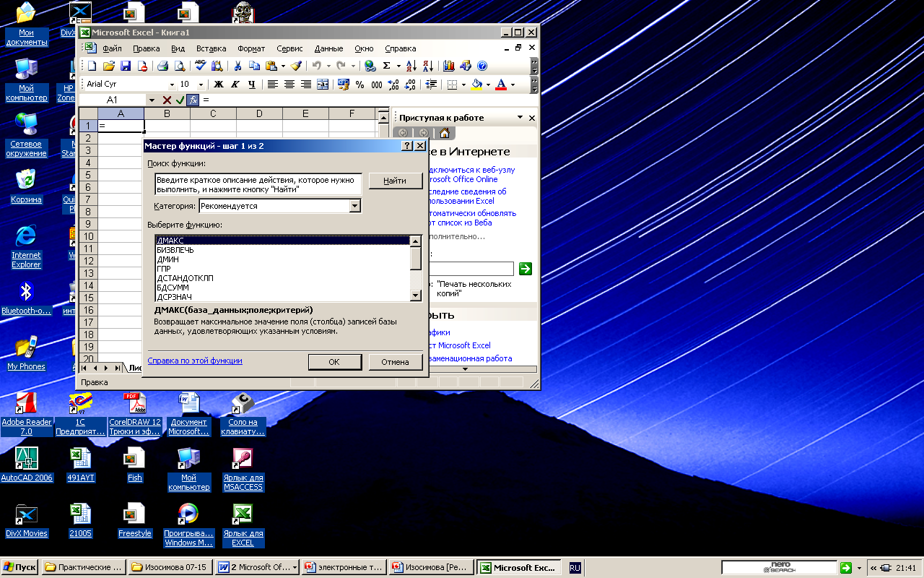Toggle bold formatting (Ж)
This screenshot has width=924, height=578.
[218, 85]
